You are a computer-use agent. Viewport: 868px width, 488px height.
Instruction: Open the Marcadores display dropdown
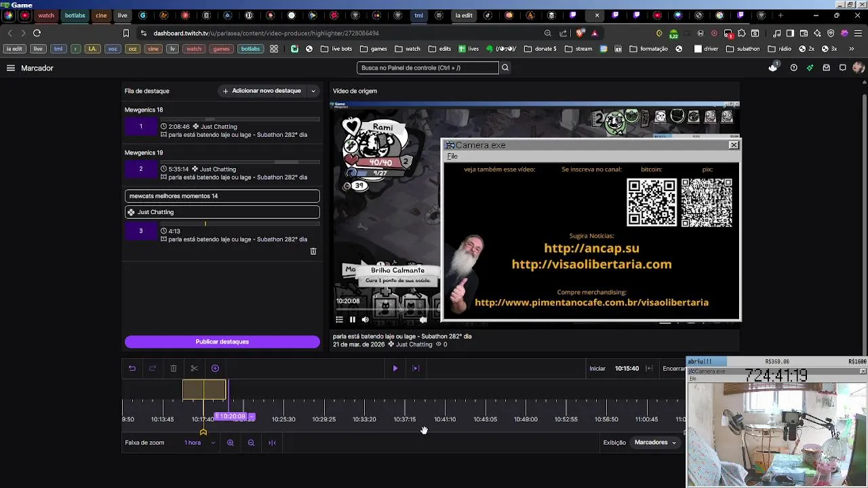655,443
